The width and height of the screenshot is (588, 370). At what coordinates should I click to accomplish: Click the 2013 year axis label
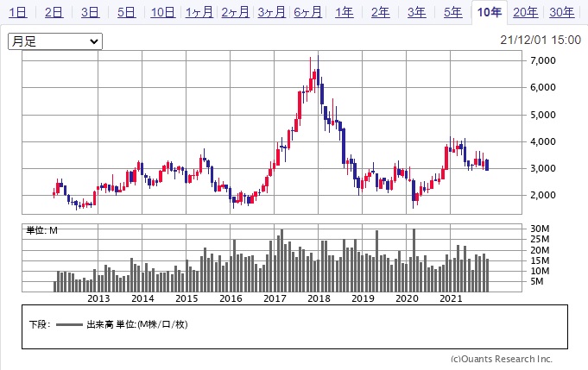pyautogui.click(x=98, y=298)
